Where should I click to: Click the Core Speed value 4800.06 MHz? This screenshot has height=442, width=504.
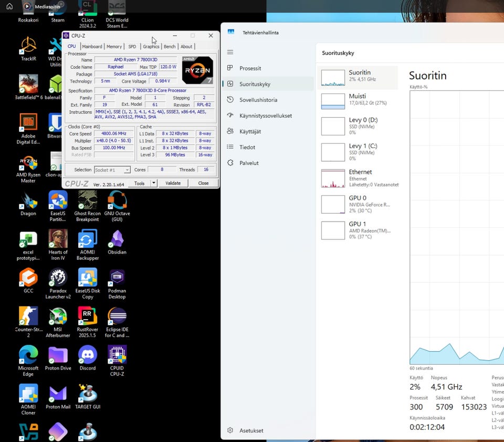coord(114,133)
